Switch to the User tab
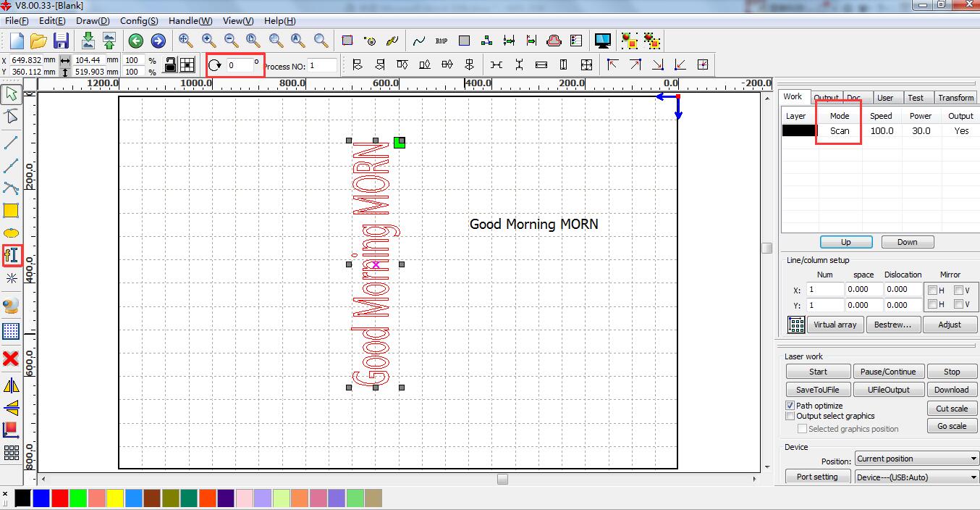980x510 pixels. (885, 98)
